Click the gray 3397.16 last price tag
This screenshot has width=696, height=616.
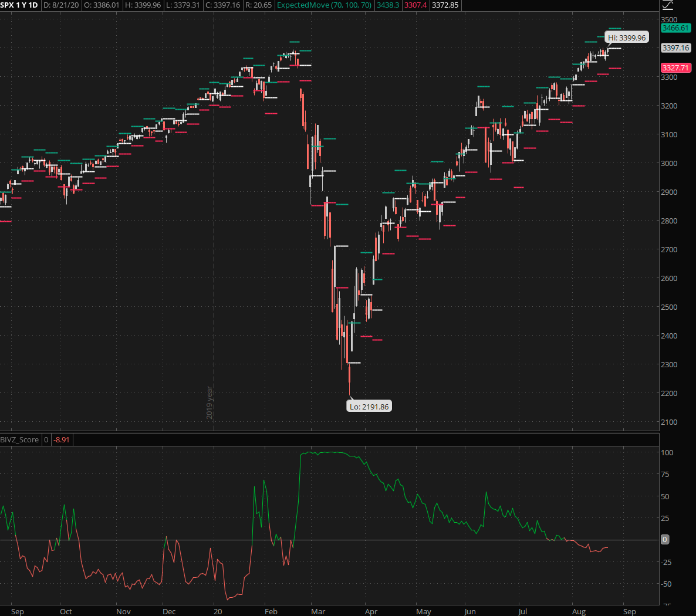coord(675,48)
